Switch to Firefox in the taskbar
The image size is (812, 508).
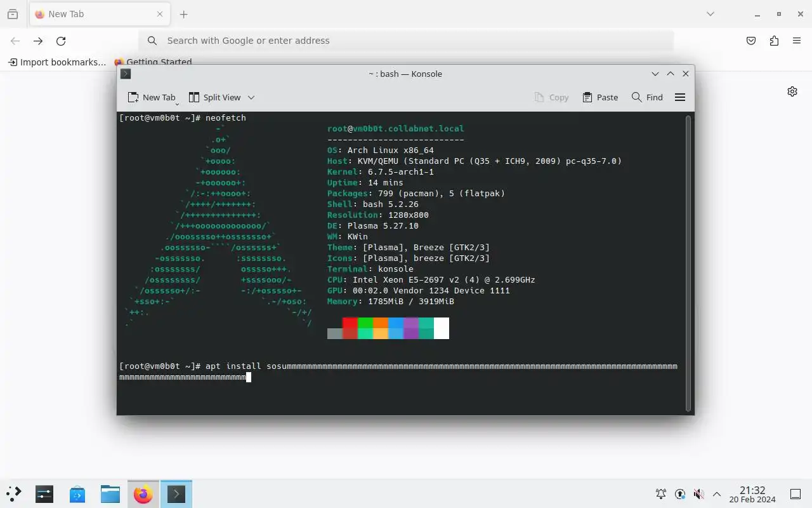pyautogui.click(x=143, y=494)
